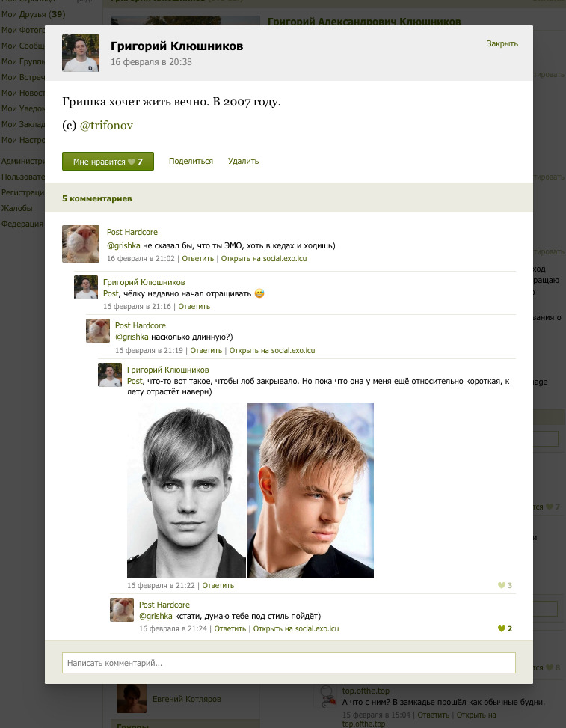The height and width of the screenshot is (728, 566).
Task: Click heart icon with 3 likes on comment
Action: (x=501, y=585)
